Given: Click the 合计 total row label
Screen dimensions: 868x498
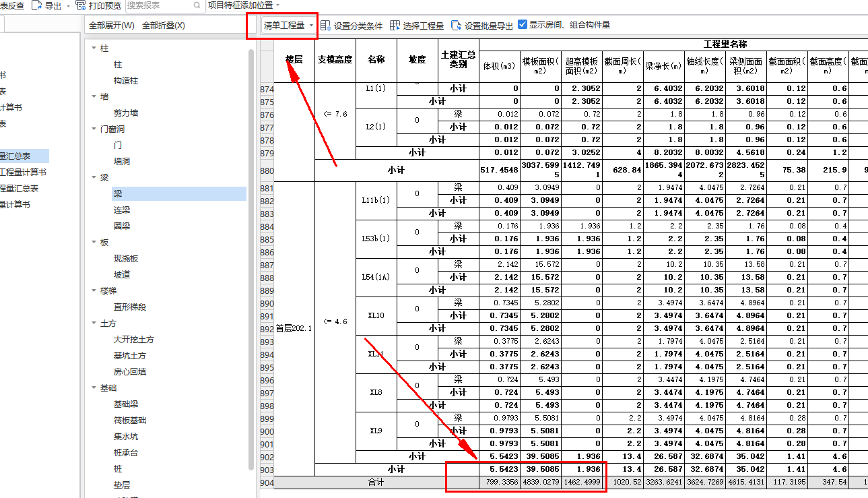Looking at the screenshot, I should (x=375, y=483).
